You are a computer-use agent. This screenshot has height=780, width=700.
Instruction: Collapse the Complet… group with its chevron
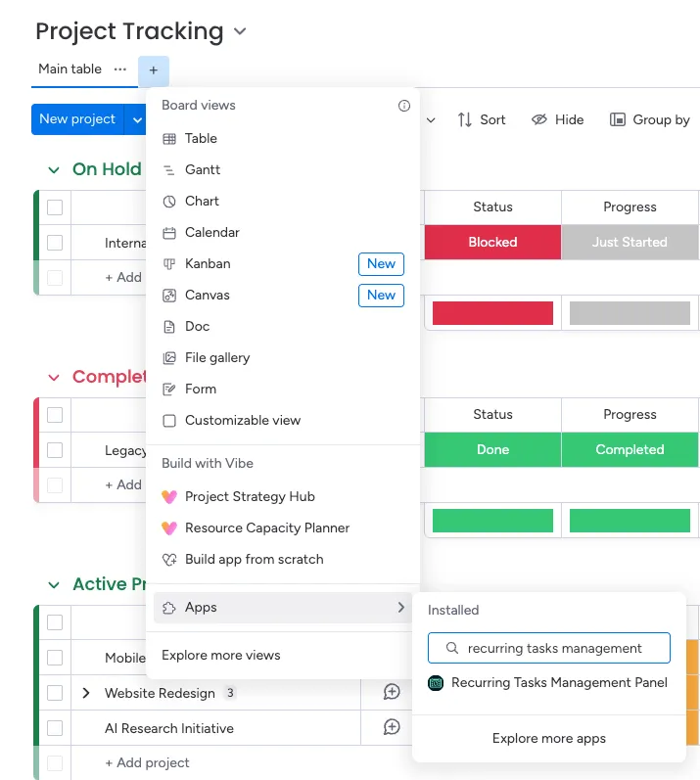click(54, 378)
